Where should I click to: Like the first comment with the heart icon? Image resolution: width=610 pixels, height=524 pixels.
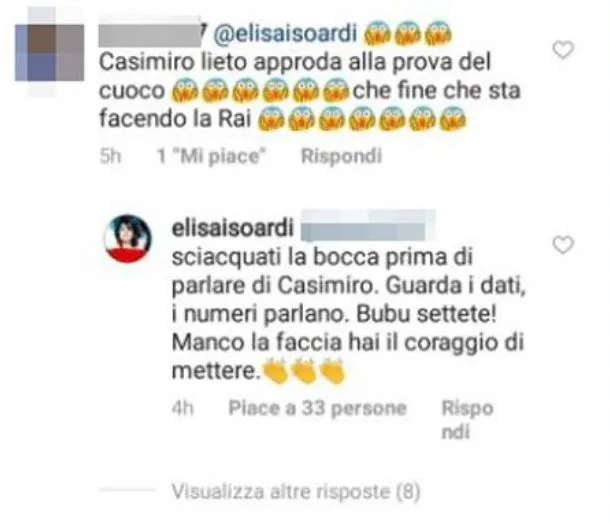563,50
